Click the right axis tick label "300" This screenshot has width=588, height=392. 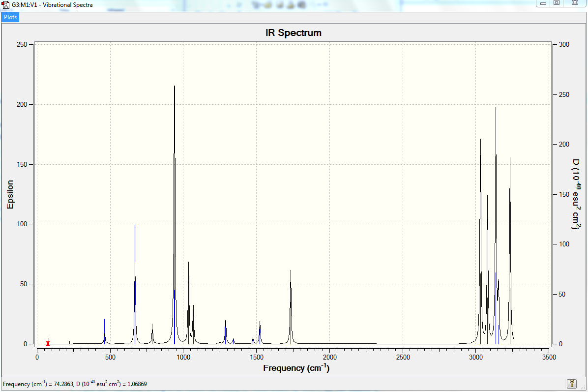tap(564, 44)
